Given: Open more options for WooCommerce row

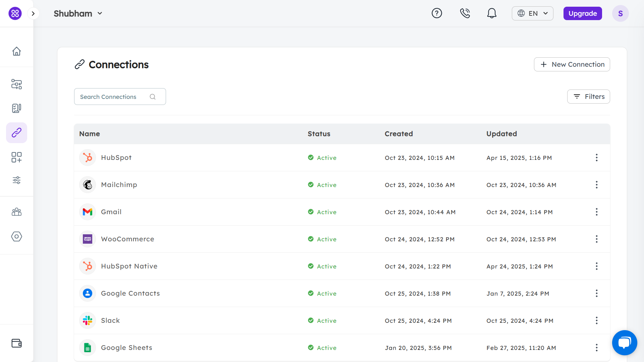Looking at the screenshot, I should click(x=596, y=239).
